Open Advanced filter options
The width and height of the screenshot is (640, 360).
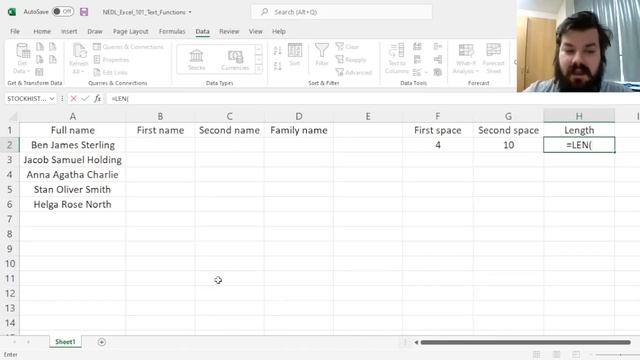pyautogui.click(x=354, y=72)
